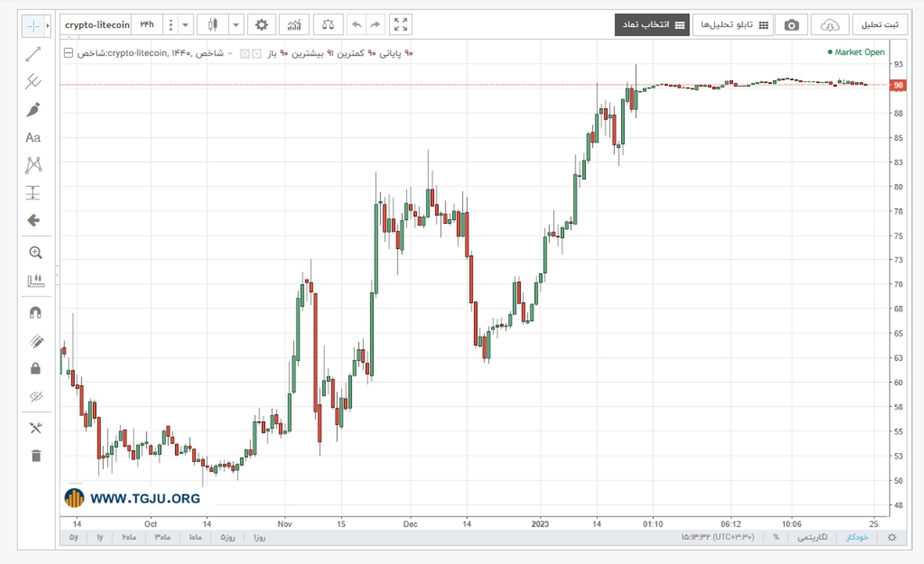
Task: Undo the last chart action
Action: pyautogui.click(x=356, y=25)
